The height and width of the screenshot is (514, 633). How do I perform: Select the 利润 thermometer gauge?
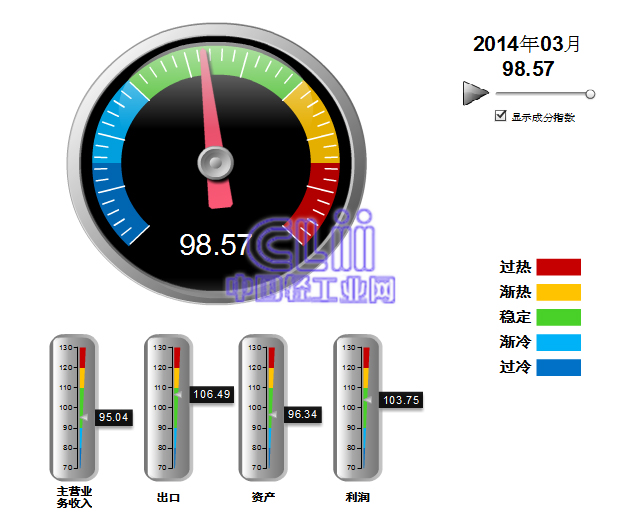pyautogui.click(x=351, y=407)
